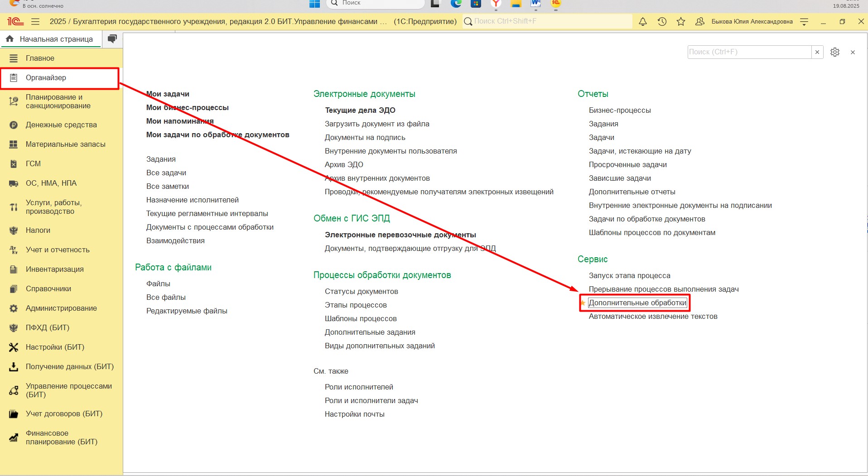The image size is (868, 476).
Task: Click the menu search box Ctrl+F
Action: coord(748,52)
